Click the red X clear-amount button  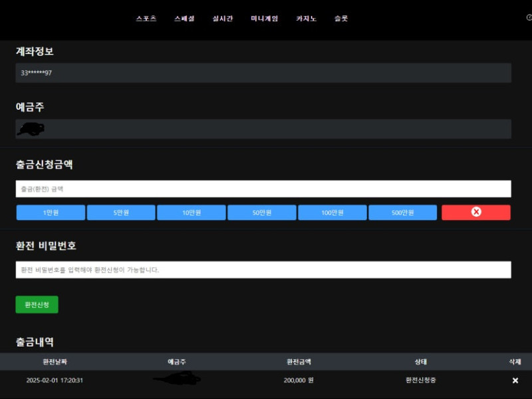click(475, 212)
